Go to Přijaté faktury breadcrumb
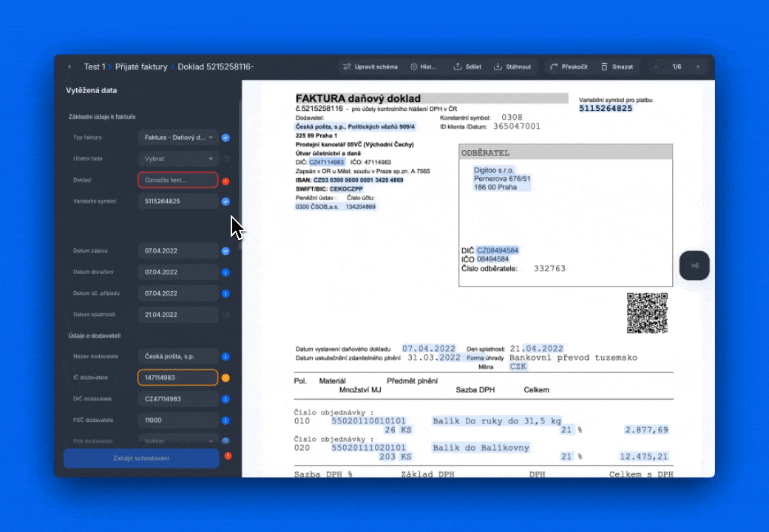 pyautogui.click(x=141, y=66)
